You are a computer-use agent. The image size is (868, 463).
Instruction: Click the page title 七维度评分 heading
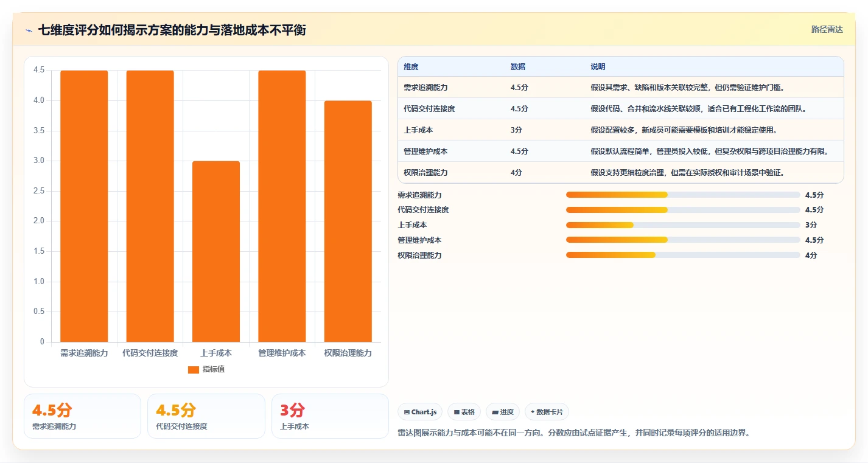[x=172, y=30]
